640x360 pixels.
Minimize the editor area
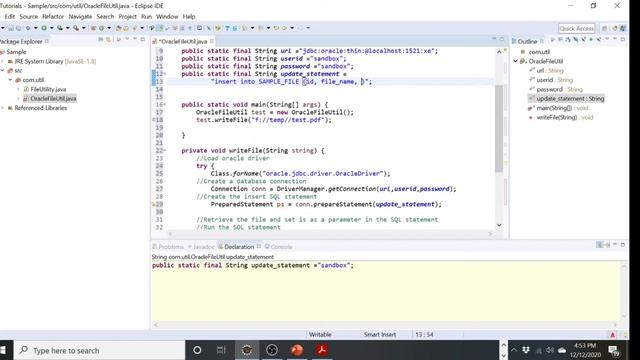(493, 39)
